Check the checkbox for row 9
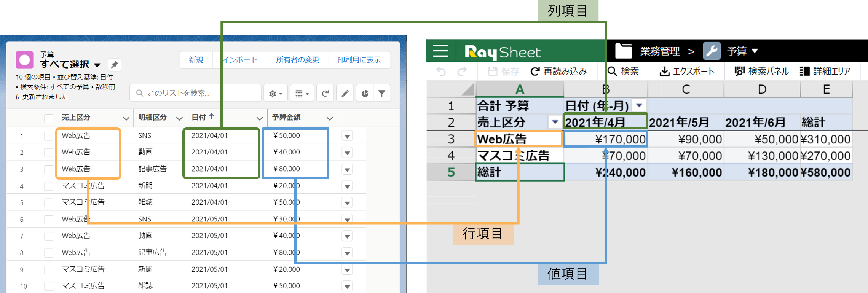The image size is (868, 293). coord(49,269)
